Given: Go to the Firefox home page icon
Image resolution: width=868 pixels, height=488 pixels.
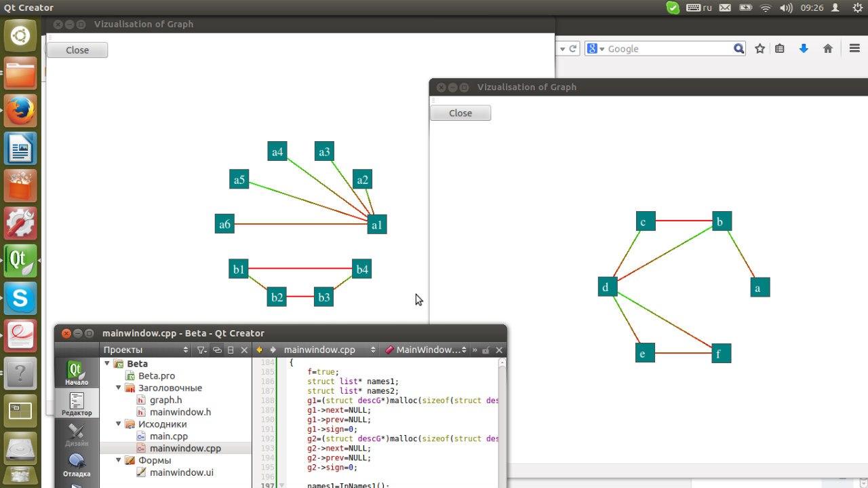Looking at the screenshot, I should [x=827, y=49].
